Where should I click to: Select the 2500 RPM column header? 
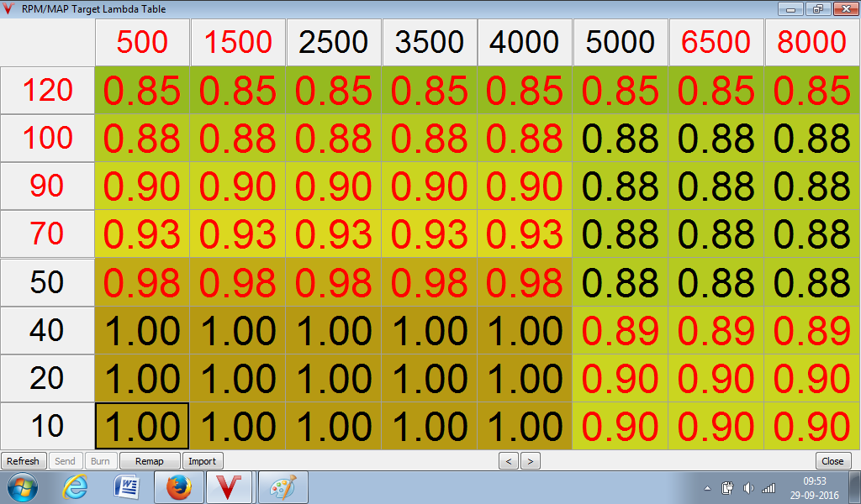334,42
